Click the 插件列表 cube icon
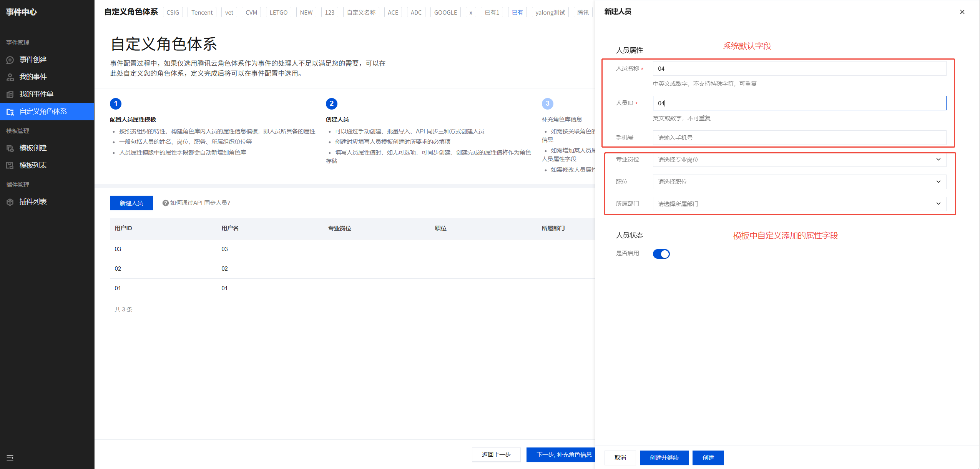Viewport: 980px width, 469px height. click(x=10, y=202)
